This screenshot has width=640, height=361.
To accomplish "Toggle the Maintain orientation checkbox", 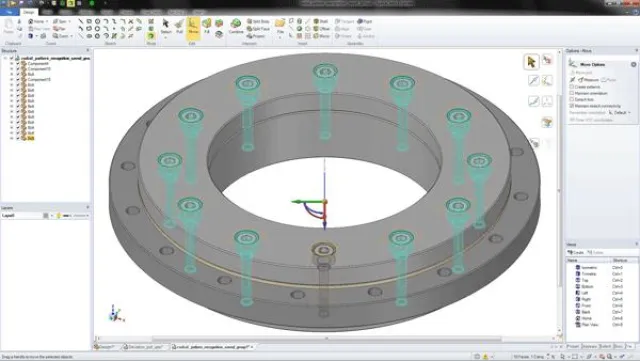I will coord(572,93).
